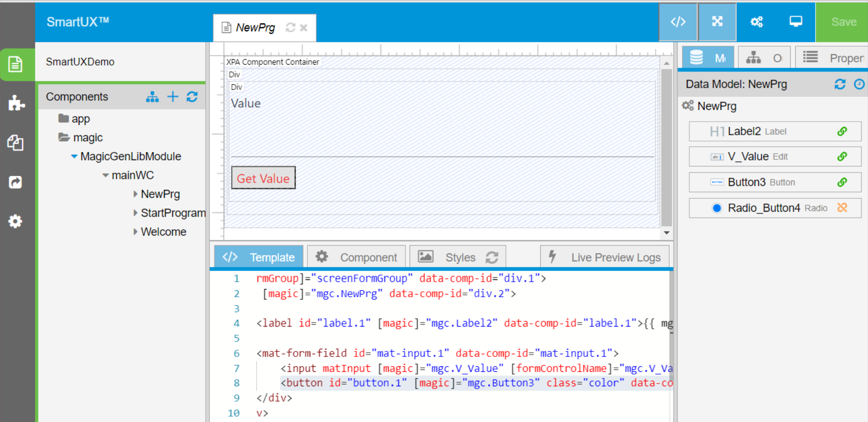Add a new component with plus icon
The height and width of the screenshot is (422, 868).
[173, 96]
